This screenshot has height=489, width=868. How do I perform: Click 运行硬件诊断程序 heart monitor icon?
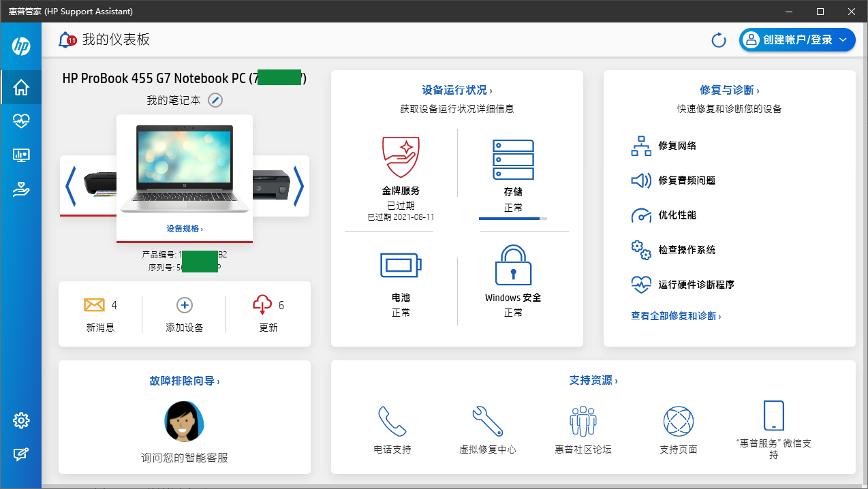pos(641,285)
